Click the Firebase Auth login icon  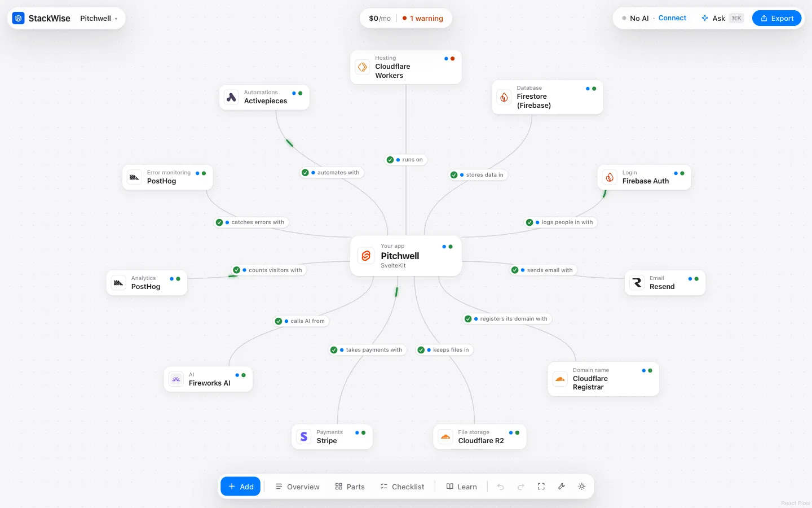610,177
